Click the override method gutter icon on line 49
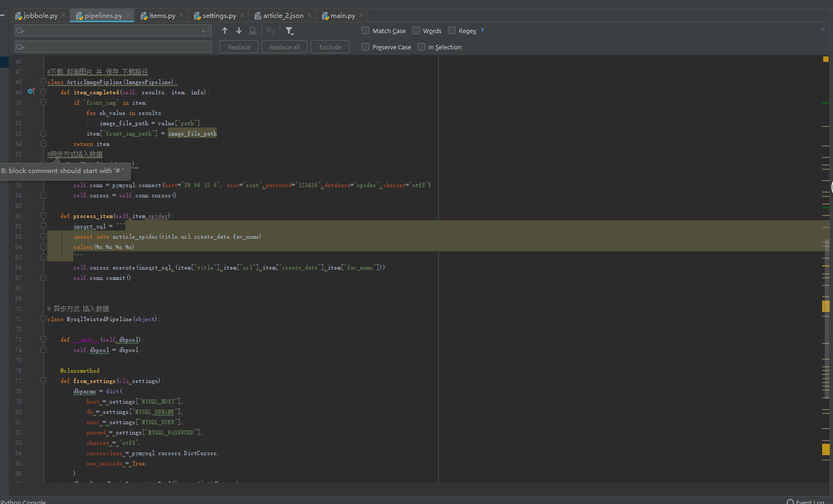 (31, 92)
